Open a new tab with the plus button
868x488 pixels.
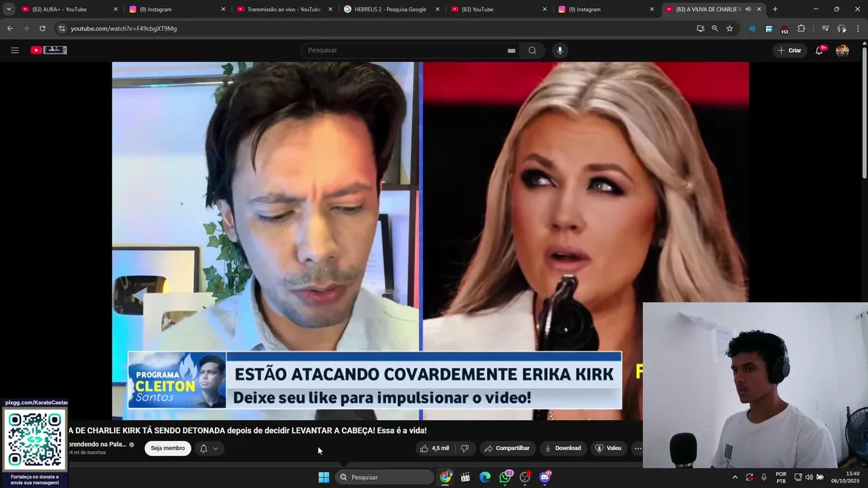point(775,9)
